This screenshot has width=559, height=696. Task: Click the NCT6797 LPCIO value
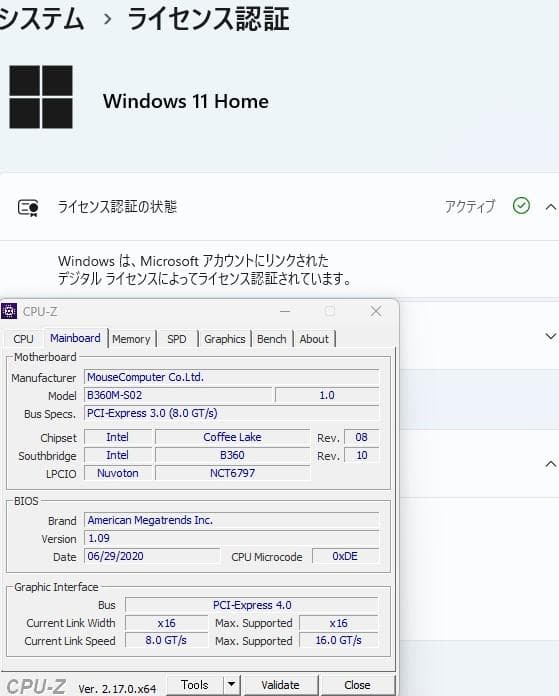tap(232, 473)
